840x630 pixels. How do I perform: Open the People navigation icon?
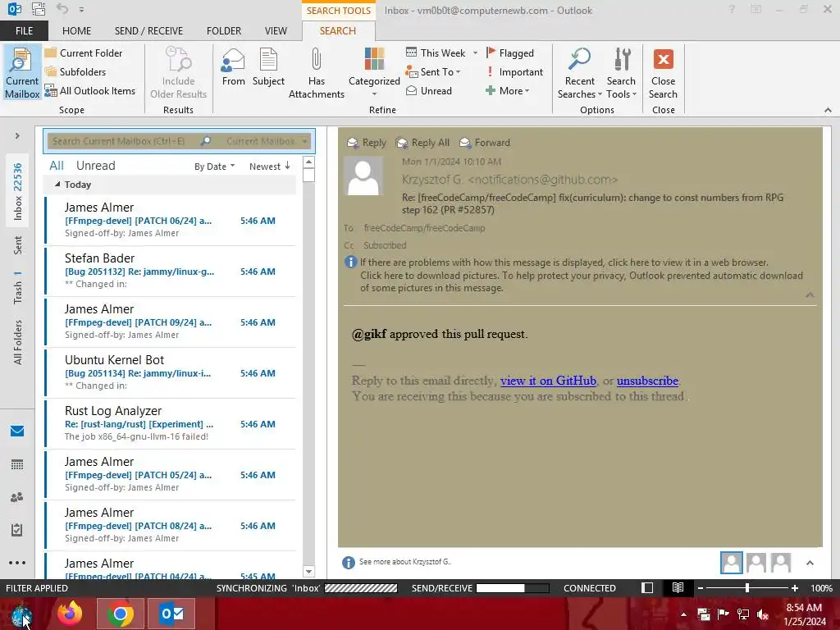pyautogui.click(x=17, y=497)
